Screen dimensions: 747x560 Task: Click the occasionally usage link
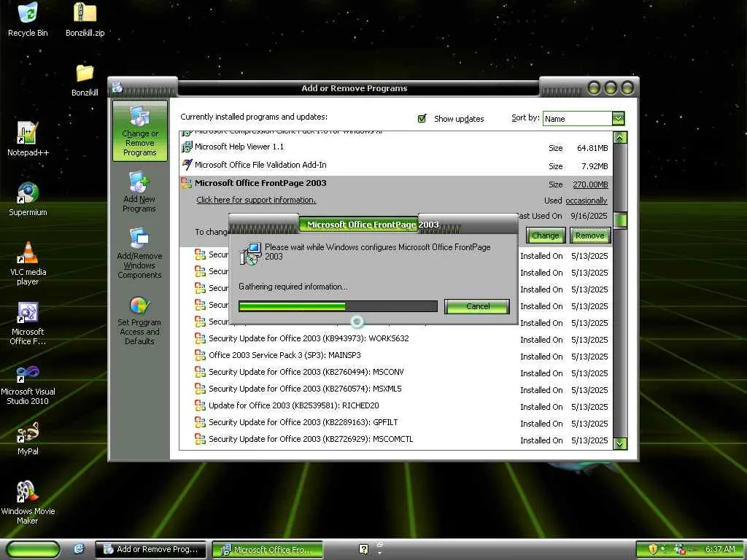point(586,201)
